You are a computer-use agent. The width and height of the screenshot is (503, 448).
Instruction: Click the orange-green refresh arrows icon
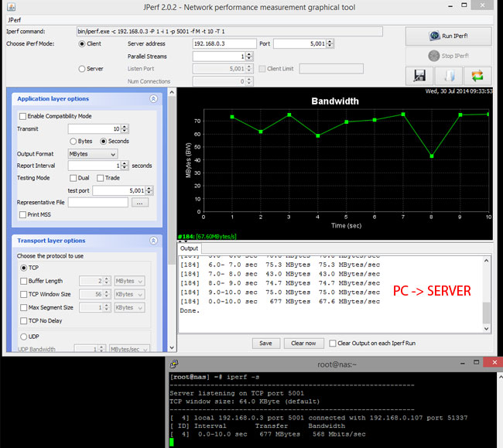(477, 76)
